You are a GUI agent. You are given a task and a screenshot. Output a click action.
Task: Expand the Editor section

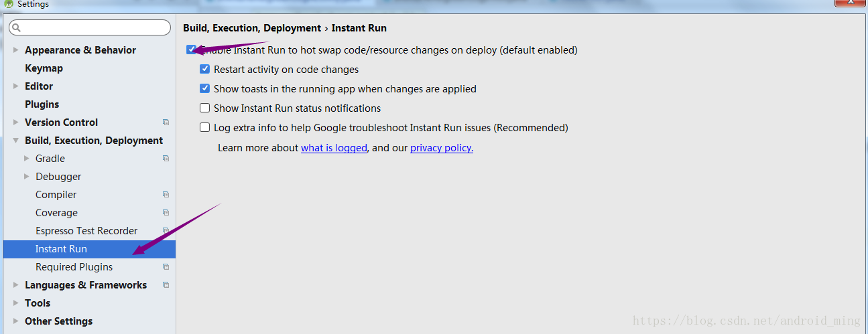tap(15, 86)
